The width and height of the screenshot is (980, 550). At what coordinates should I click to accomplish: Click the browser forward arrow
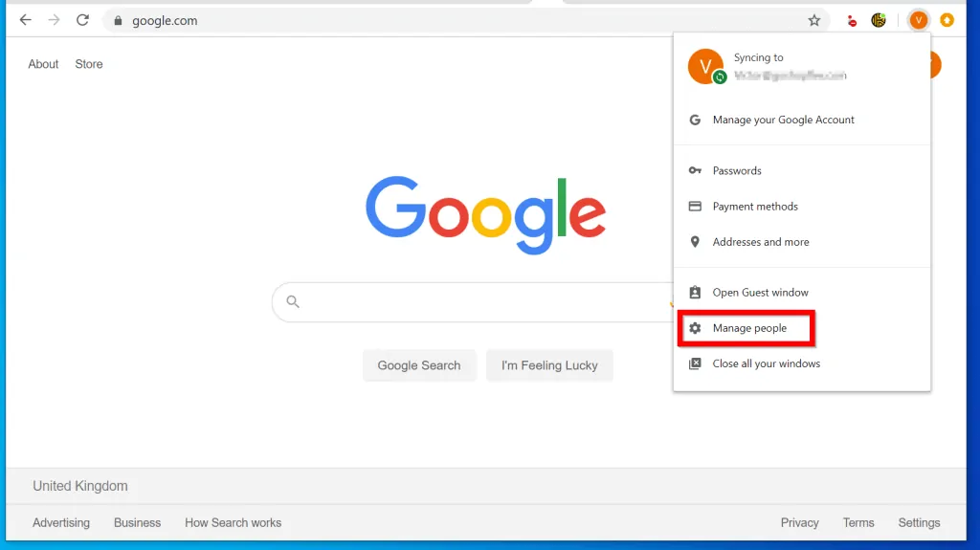(x=54, y=20)
